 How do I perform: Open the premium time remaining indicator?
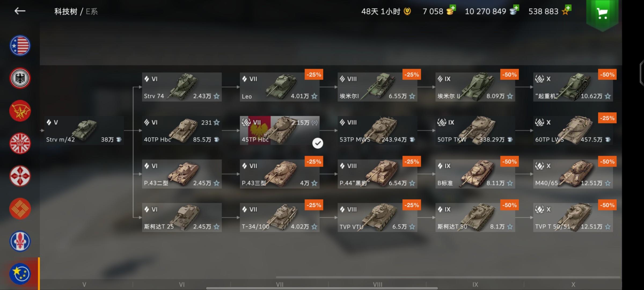pos(386,11)
